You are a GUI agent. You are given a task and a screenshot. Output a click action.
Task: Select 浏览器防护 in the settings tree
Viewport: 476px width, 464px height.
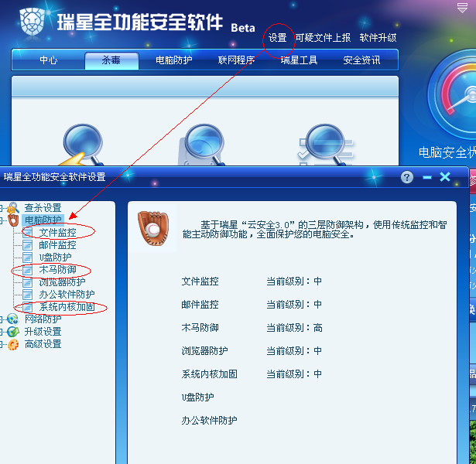62,282
